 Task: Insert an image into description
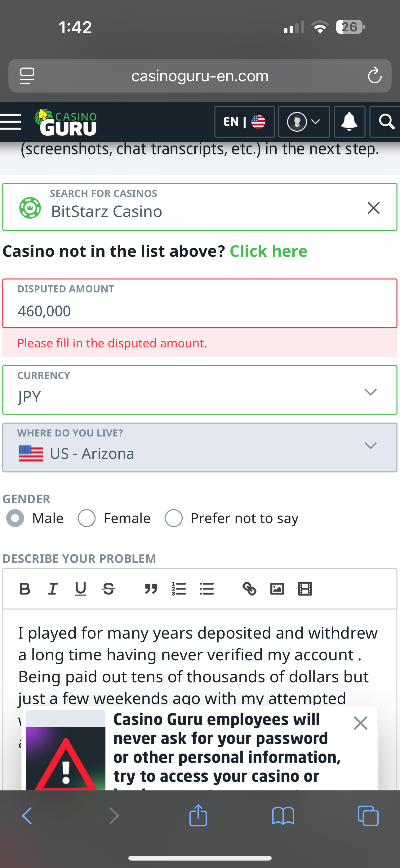click(277, 589)
